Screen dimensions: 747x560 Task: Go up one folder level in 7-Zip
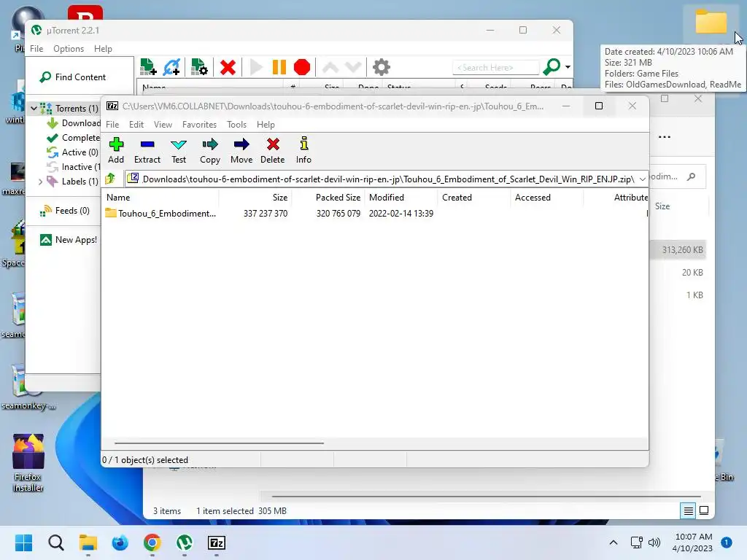pos(111,179)
